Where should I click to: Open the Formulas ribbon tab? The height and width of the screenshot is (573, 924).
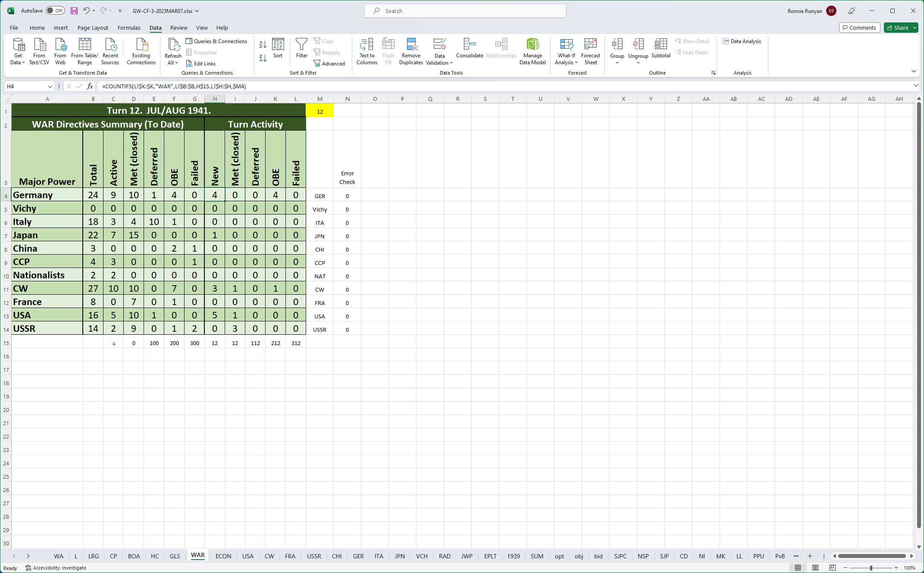(129, 28)
